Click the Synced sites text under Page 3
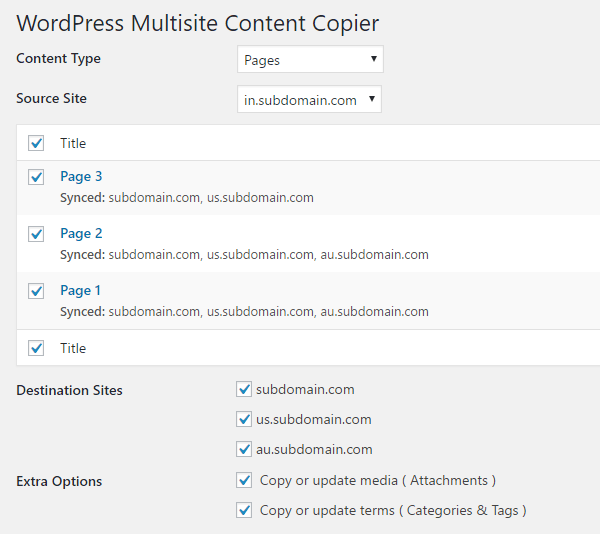The height and width of the screenshot is (534, 600). pyautogui.click(x=187, y=198)
